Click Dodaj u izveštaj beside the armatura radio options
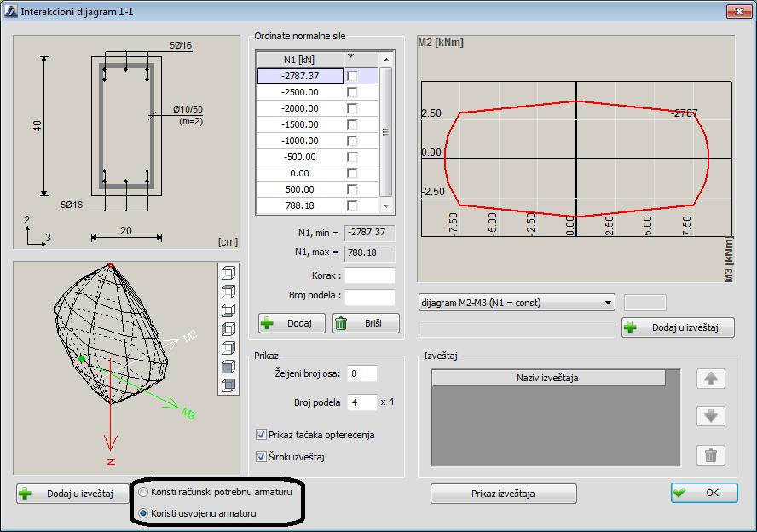This screenshot has height=532, width=757. point(72,494)
